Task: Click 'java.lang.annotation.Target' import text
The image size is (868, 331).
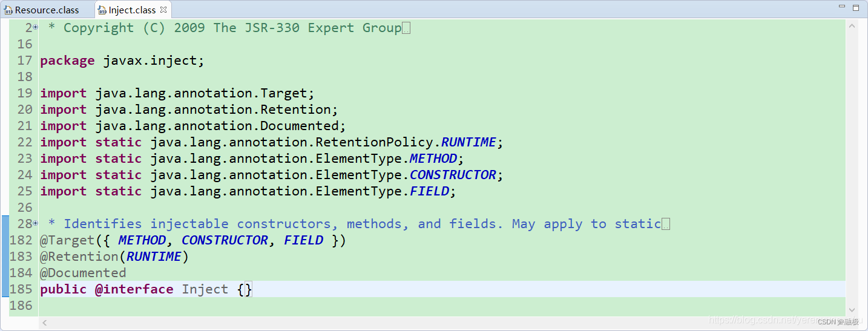Action: [x=201, y=93]
